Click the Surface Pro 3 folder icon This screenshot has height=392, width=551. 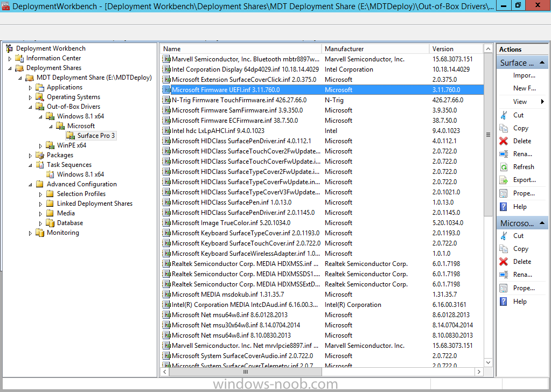(70, 136)
